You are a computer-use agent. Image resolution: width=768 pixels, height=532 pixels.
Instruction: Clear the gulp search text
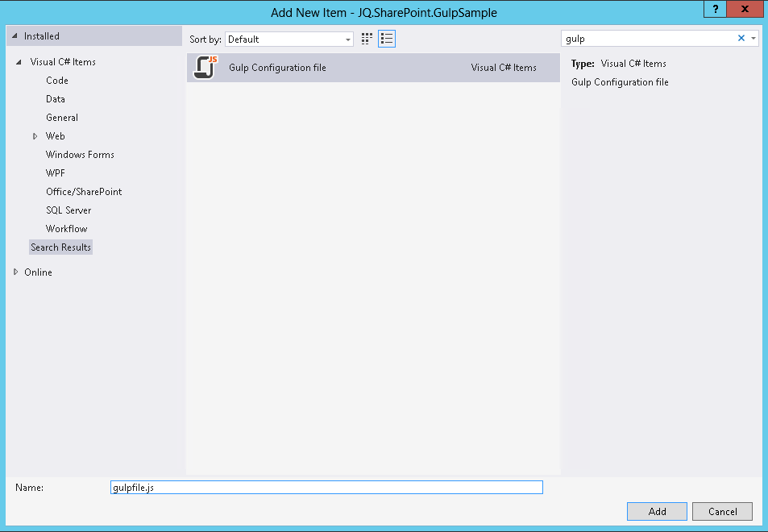coord(741,38)
